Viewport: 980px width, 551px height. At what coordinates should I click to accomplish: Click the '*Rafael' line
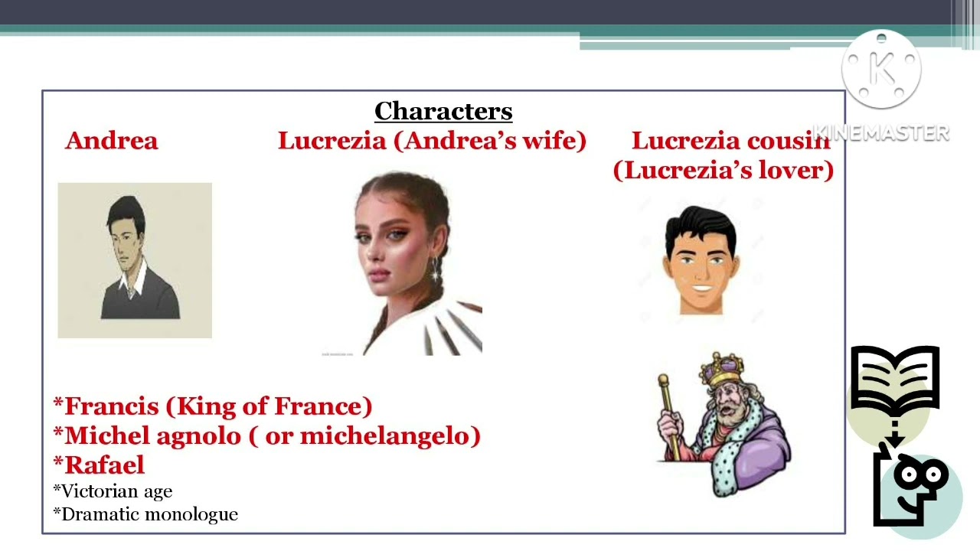point(99,465)
